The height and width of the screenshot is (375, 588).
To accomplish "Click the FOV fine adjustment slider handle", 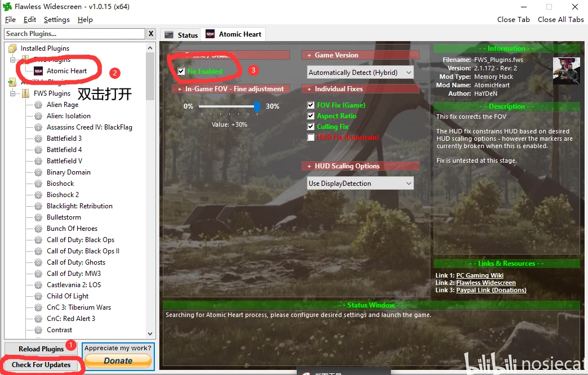I will [257, 106].
